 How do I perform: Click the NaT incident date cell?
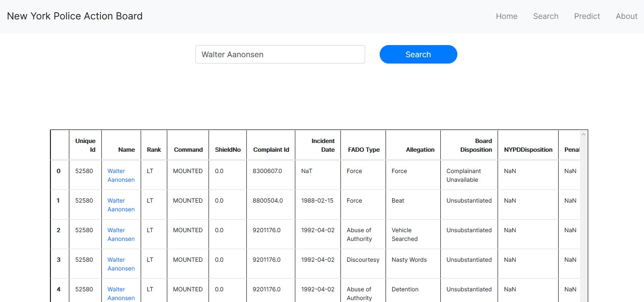click(318, 175)
